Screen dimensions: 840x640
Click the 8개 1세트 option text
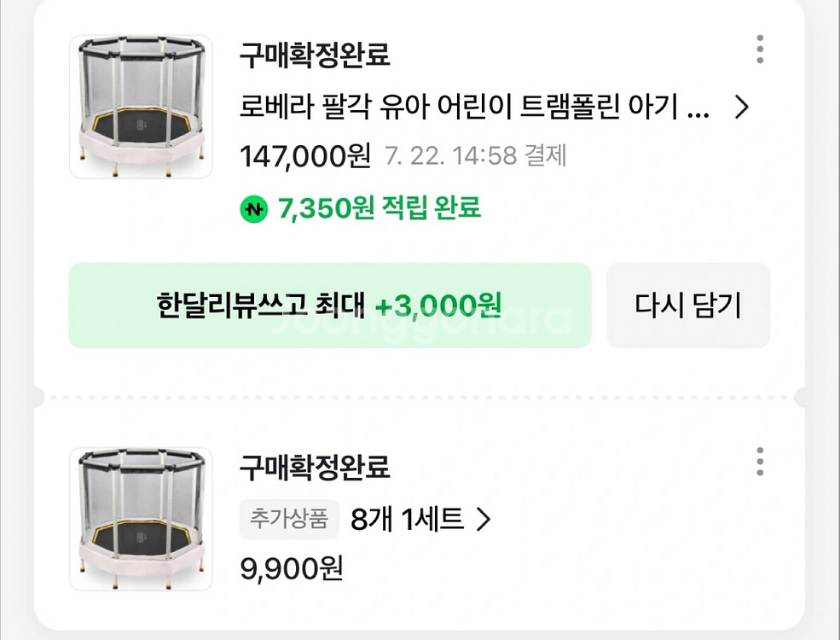click(x=408, y=518)
